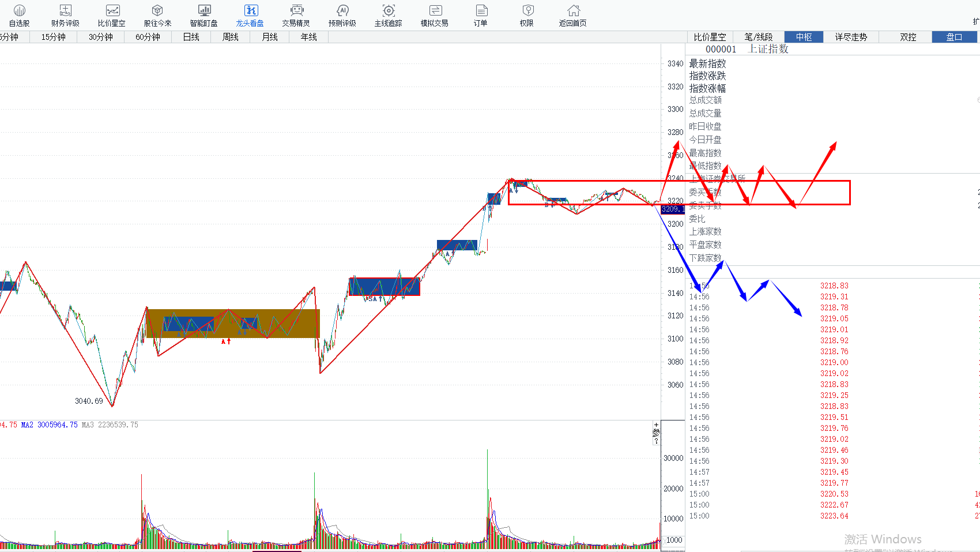Click the 双控 button
The width and height of the screenshot is (980, 552).
tap(908, 37)
